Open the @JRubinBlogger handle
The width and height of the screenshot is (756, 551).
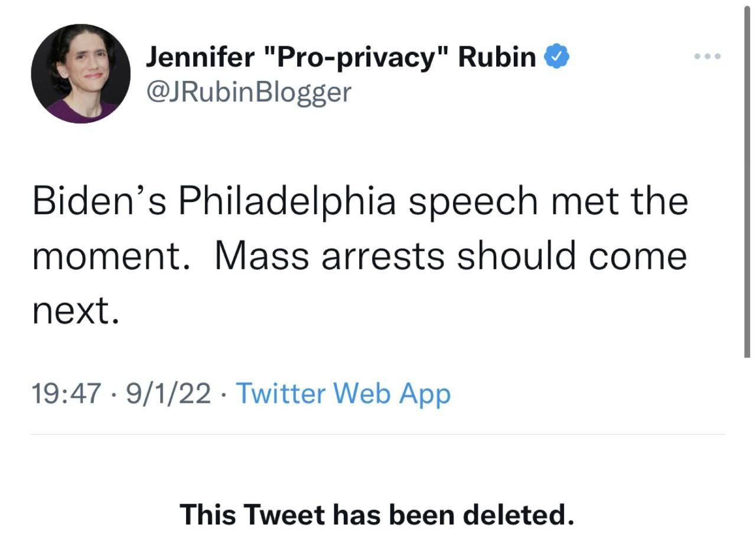coord(248,92)
